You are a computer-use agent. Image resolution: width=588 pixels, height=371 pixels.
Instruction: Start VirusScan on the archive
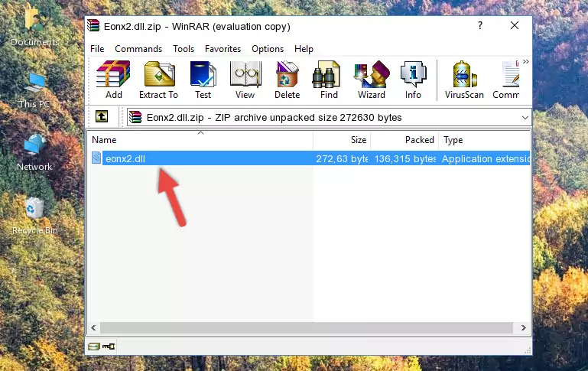point(464,80)
